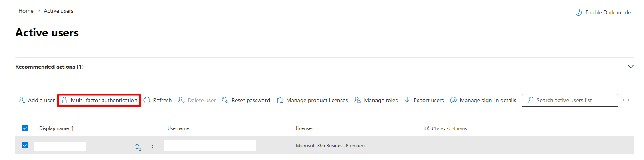Expand the Recommended actions chevron
The width and height of the screenshot is (644, 160).
(630, 67)
